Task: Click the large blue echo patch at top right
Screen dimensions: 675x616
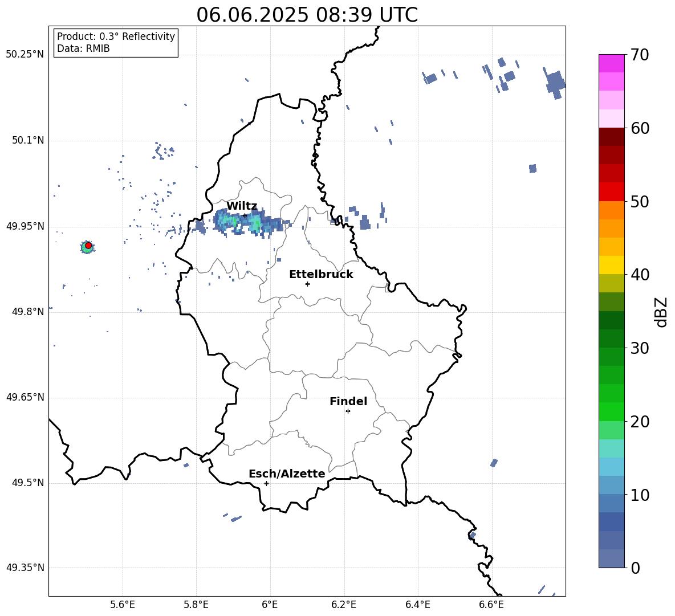Action: tap(555, 83)
